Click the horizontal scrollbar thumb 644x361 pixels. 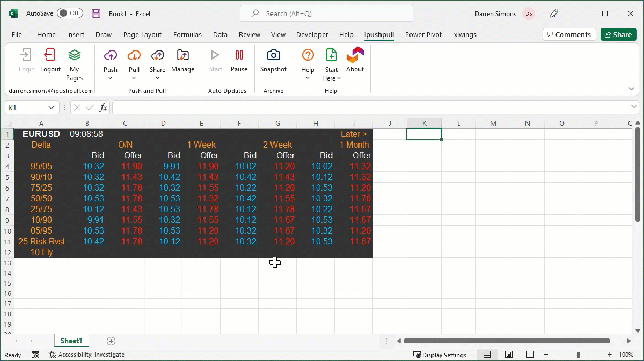click(507, 341)
